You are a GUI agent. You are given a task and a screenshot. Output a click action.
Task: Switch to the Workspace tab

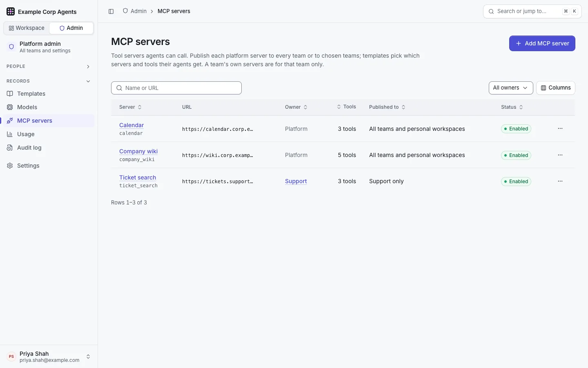[x=27, y=28]
